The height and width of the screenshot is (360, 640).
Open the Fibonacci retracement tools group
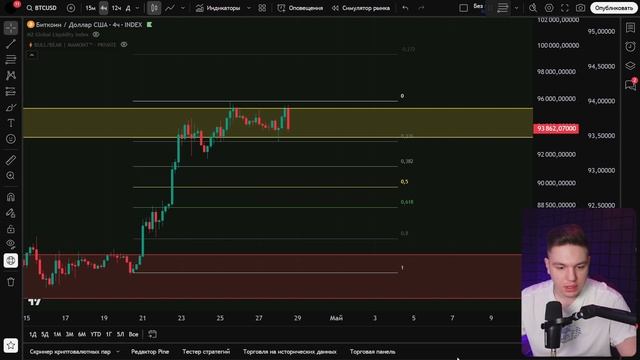(x=11, y=60)
